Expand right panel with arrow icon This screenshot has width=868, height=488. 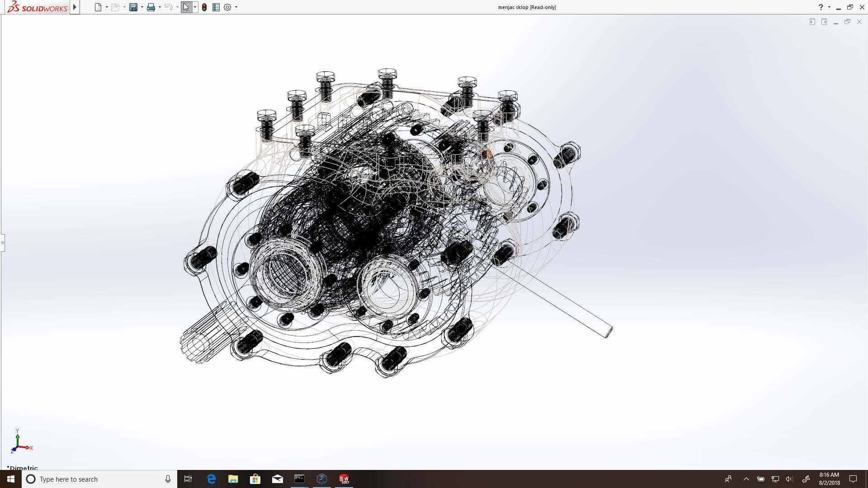(x=824, y=22)
